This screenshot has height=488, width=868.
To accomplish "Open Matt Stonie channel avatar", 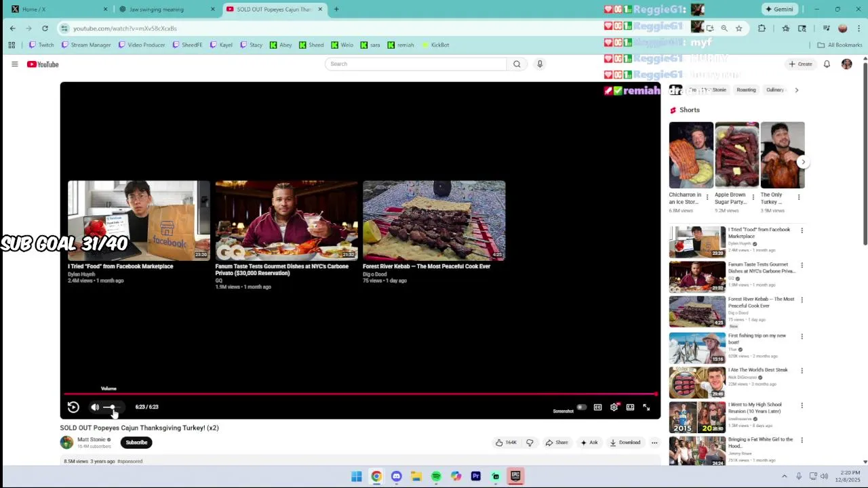I will [66, 443].
